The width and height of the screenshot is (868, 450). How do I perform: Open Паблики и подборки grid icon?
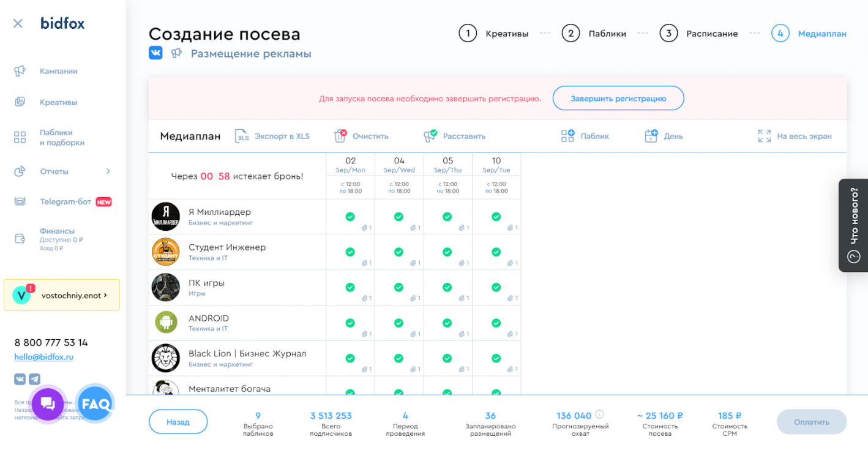click(20, 137)
